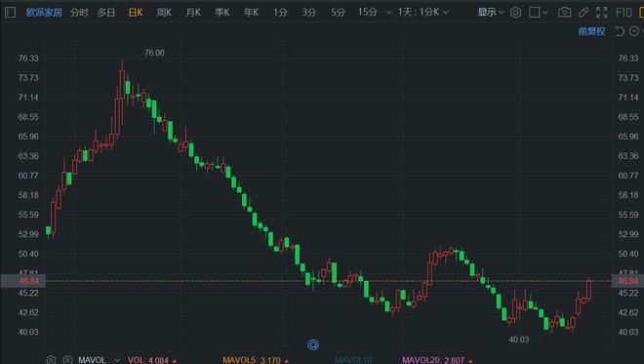Viewport: 644px width, 364px height.
Task: Expand the MAVOL indicator selector
Action: click(x=117, y=360)
